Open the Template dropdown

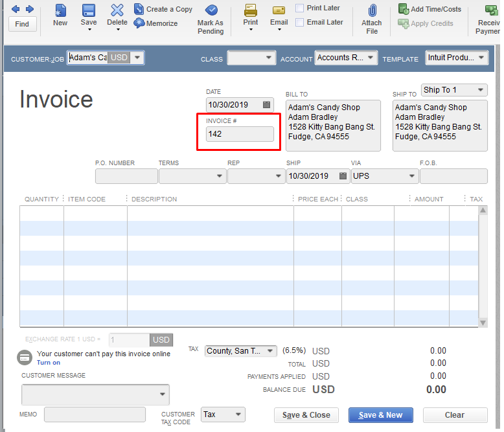tap(481, 58)
